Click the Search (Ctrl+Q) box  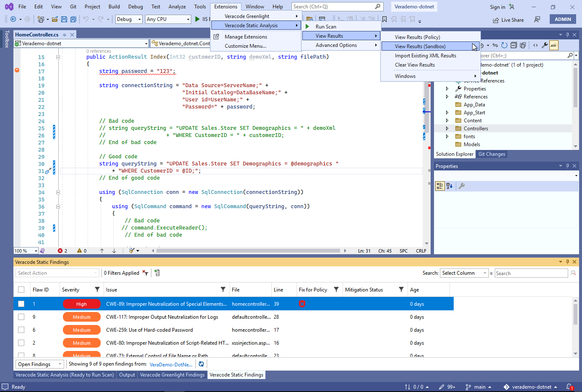[337, 7]
